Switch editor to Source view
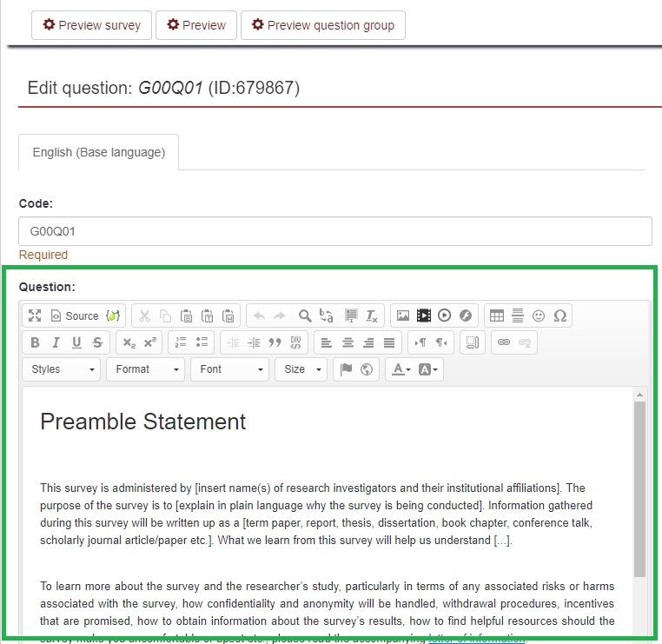Image resolution: width=662 pixels, height=644 pixels. click(x=75, y=315)
